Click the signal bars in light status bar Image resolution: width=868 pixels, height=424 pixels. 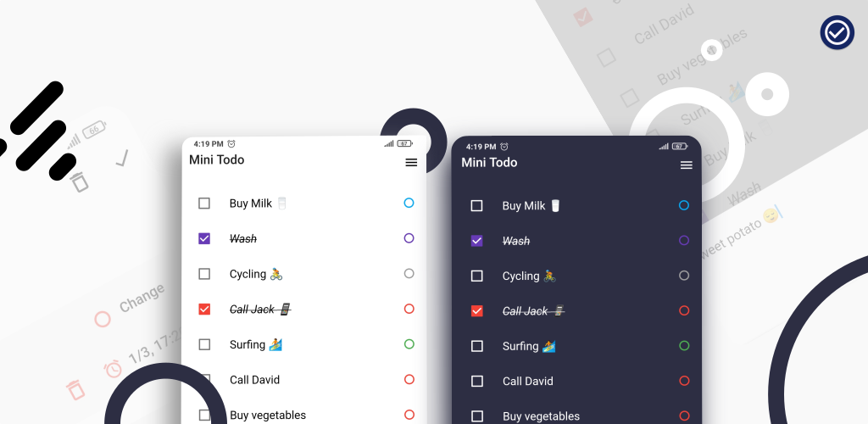click(389, 143)
